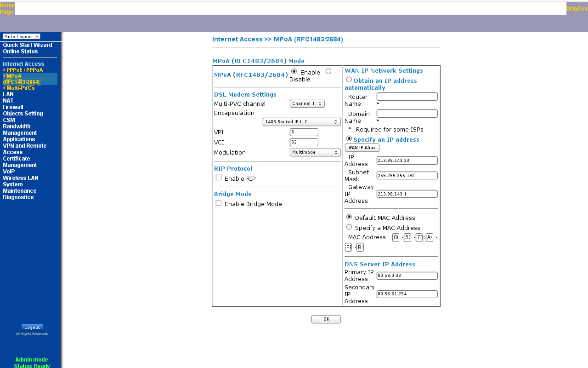Open System Maintenance menu
Image resolution: width=588 pixels, height=368 pixels.
20,188
